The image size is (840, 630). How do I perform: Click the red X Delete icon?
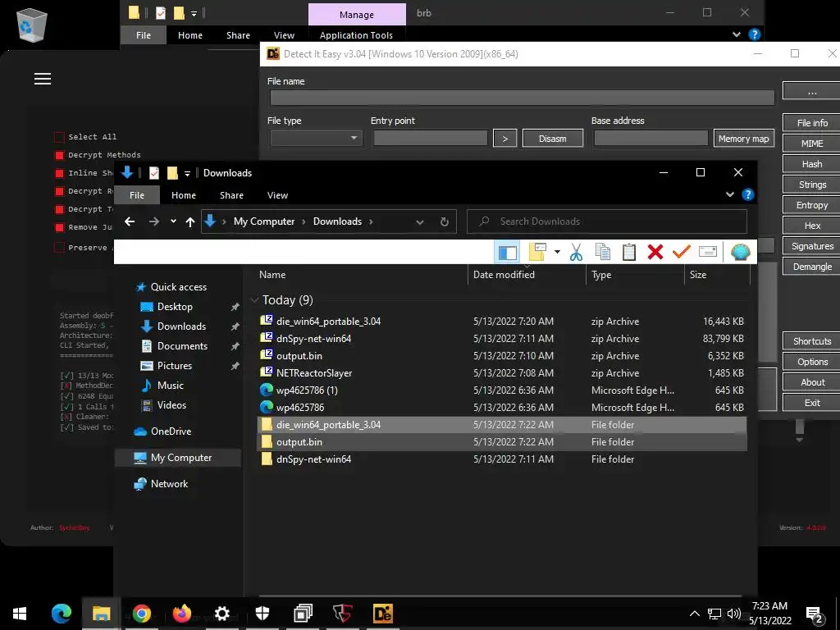click(x=655, y=252)
